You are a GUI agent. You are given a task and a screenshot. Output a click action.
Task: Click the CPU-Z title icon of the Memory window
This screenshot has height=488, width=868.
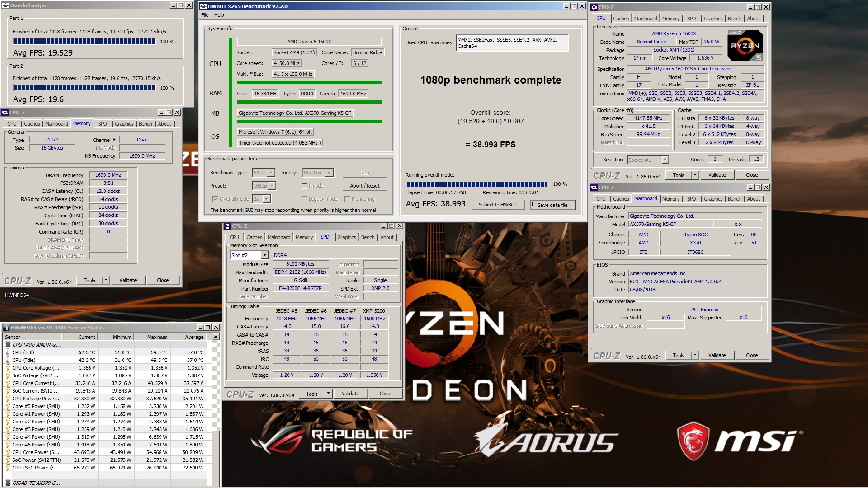pos(5,113)
